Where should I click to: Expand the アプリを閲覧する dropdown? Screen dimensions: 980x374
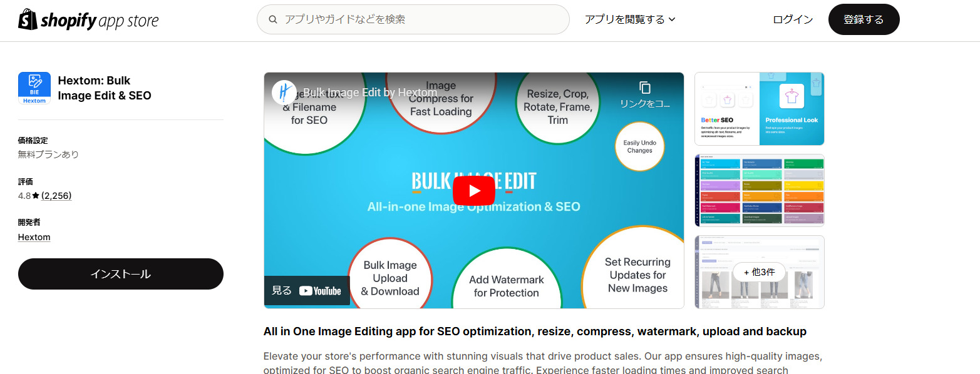(630, 19)
